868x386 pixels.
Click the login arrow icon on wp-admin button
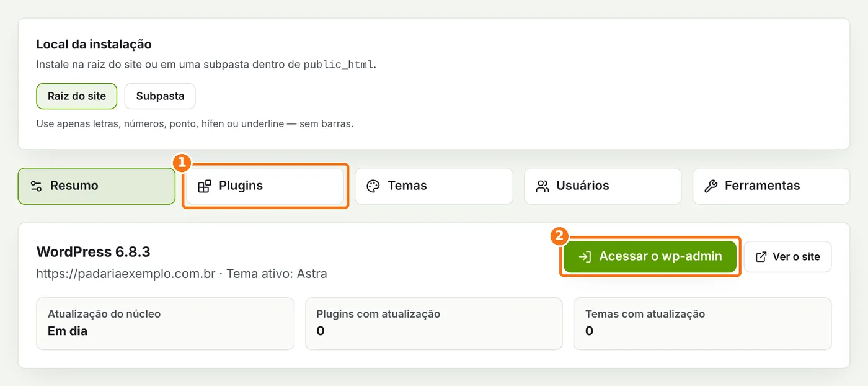(x=584, y=256)
